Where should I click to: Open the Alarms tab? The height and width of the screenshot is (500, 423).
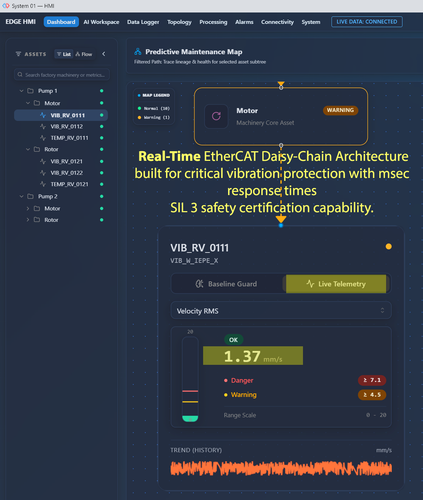(244, 22)
